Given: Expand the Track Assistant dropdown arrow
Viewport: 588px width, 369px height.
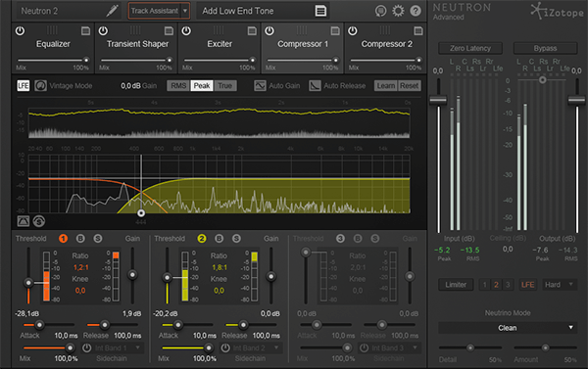Looking at the screenshot, I should pos(185,11).
